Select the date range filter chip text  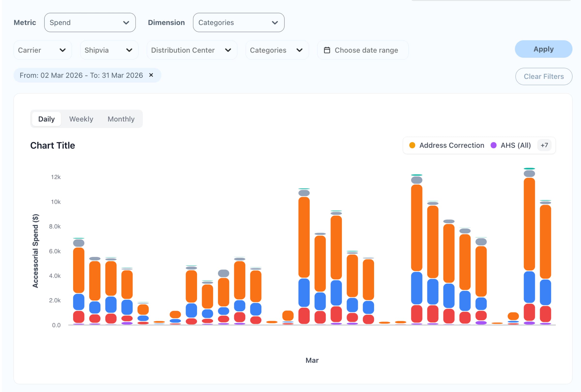point(81,75)
